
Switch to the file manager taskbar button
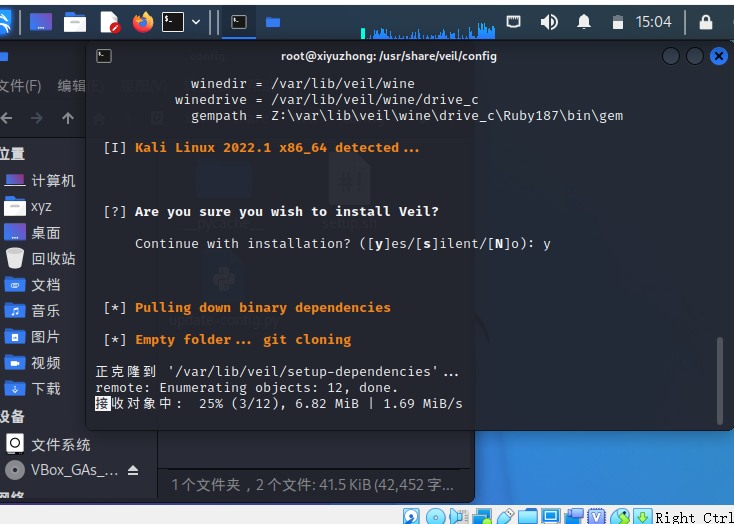[x=273, y=22]
